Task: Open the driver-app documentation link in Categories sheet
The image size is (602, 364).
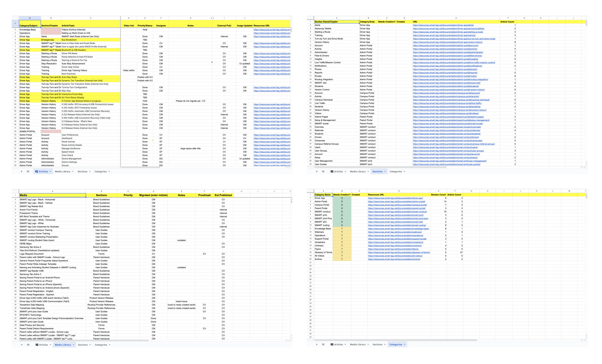Action: pyautogui.click(x=395, y=198)
